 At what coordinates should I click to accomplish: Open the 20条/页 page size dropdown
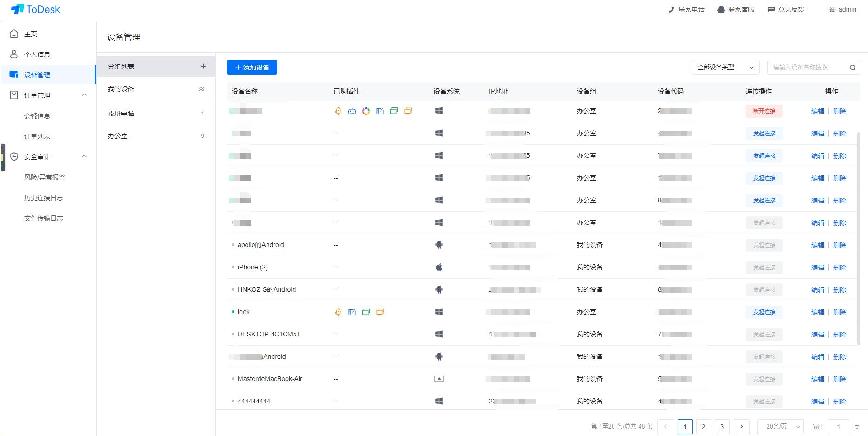click(x=781, y=427)
